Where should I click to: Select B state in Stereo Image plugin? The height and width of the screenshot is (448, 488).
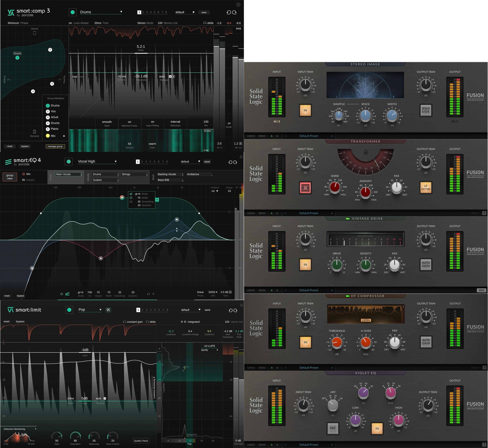pos(277,136)
